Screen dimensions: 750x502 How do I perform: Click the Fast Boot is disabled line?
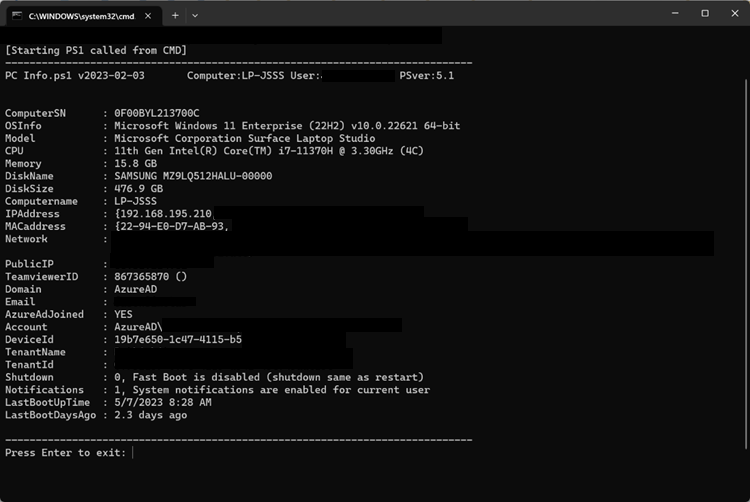pos(261,377)
